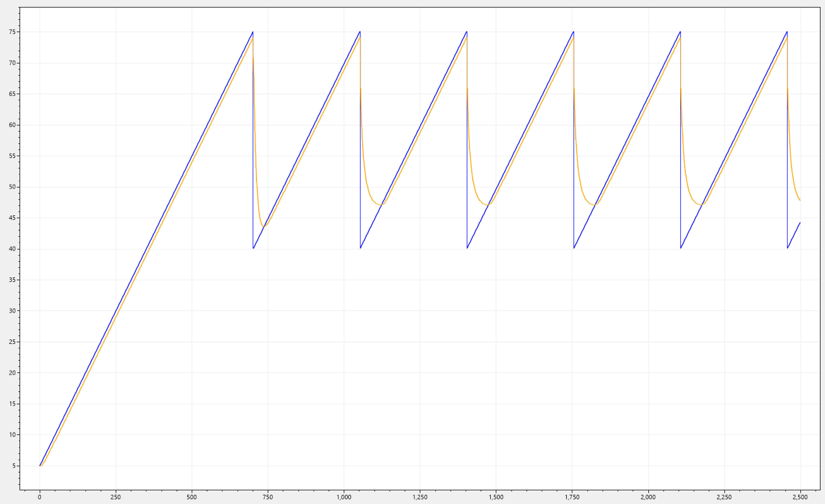The image size is (825, 504).
Task: Click the y-axis label 15
Action: pos(12,404)
